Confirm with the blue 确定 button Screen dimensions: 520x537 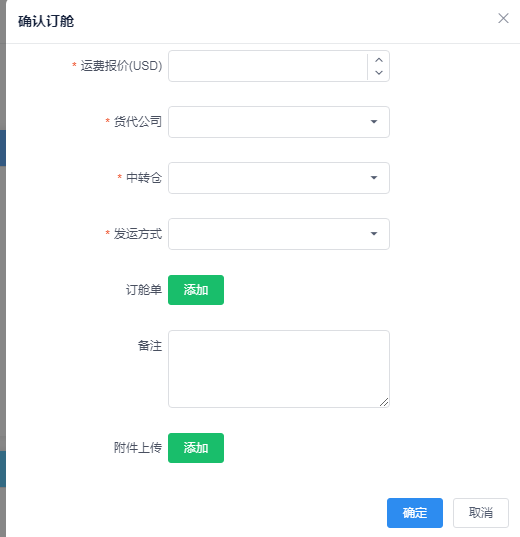click(415, 513)
